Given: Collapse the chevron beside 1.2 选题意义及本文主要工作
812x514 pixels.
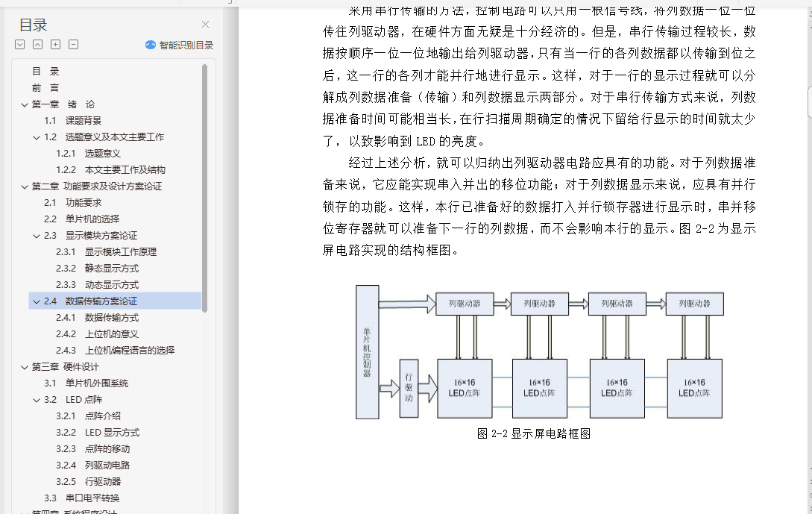Looking at the screenshot, I should point(37,137).
